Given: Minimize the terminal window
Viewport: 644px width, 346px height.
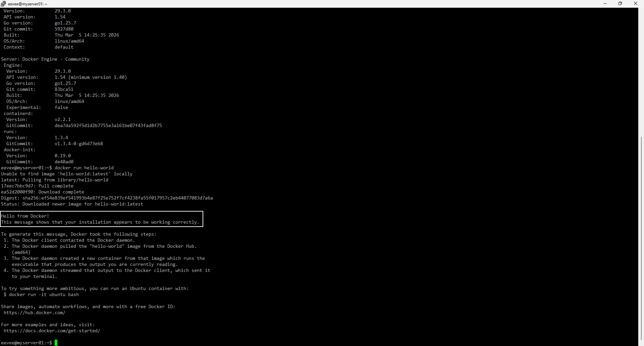Looking at the screenshot, I should [x=605, y=4].
